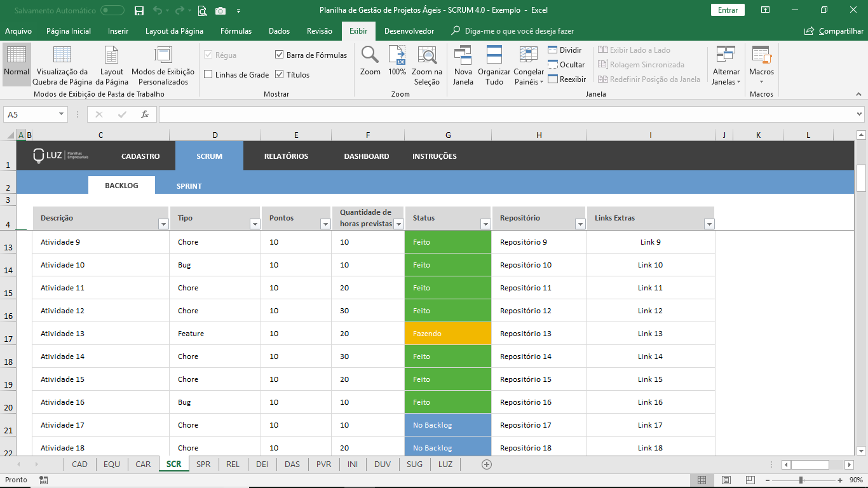This screenshot has height=488, width=868.
Task: Click the Entrar sign-in button
Action: [x=728, y=10]
